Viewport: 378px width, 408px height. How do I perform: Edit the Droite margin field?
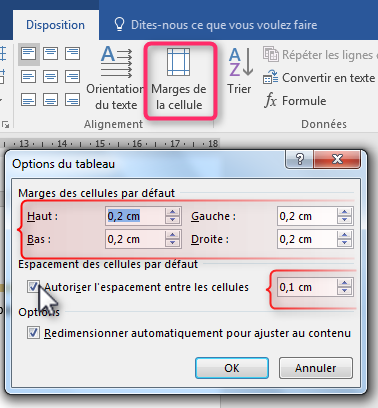(307, 239)
